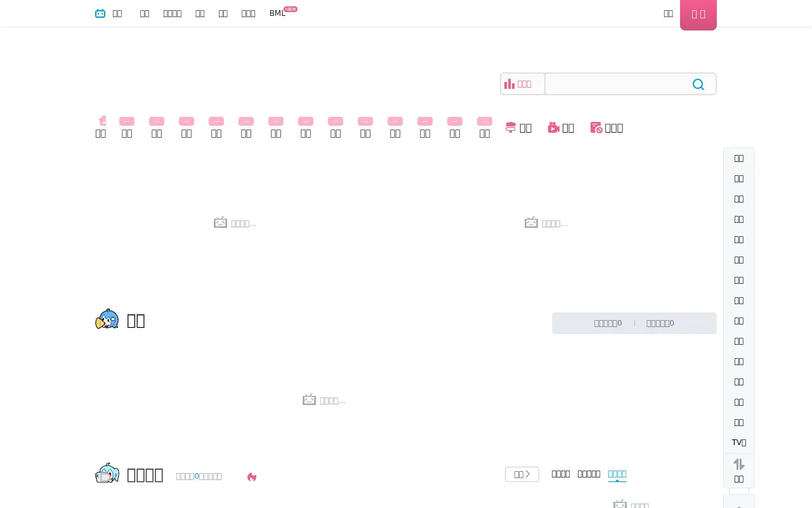Screen dimensions: 812x508
Task: Click the up-down sort arrows in sidebar
Action: (x=739, y=464)
